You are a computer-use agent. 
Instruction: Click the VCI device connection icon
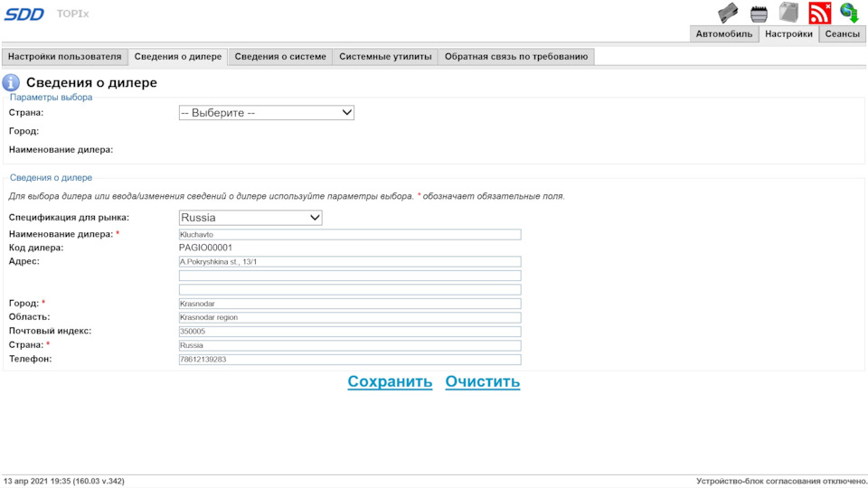(728, 13)
